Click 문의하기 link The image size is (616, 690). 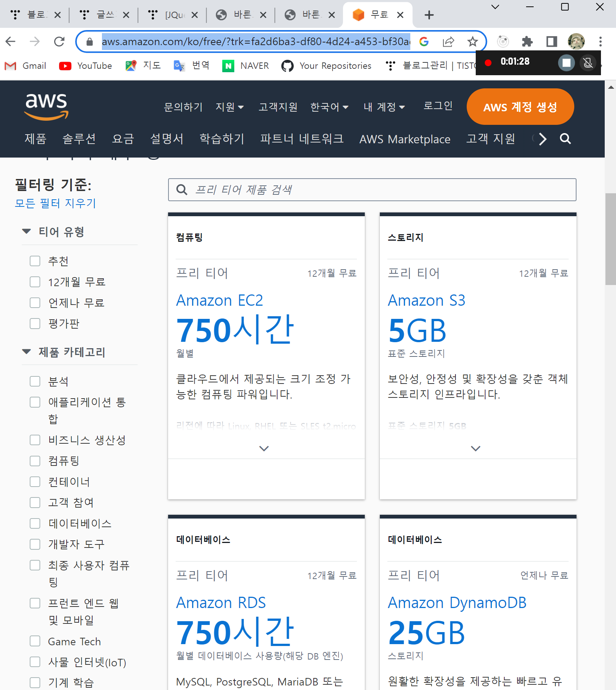(x=183, y=107)
